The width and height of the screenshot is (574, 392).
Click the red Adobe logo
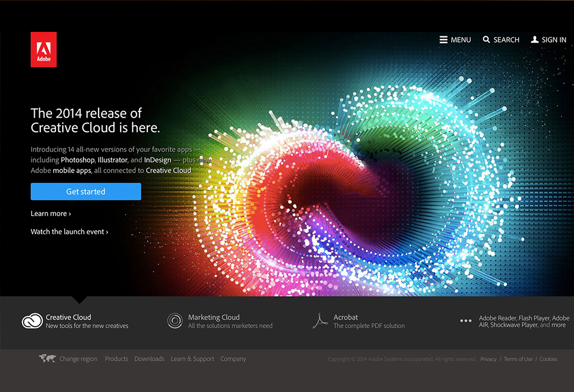[44, 49]
